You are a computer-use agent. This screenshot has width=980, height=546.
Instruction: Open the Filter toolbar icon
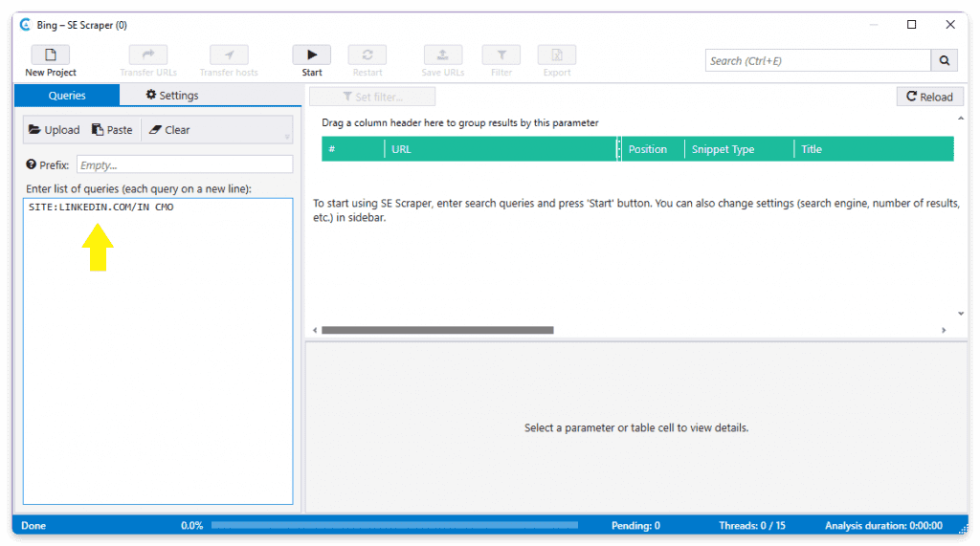(501, 61)
